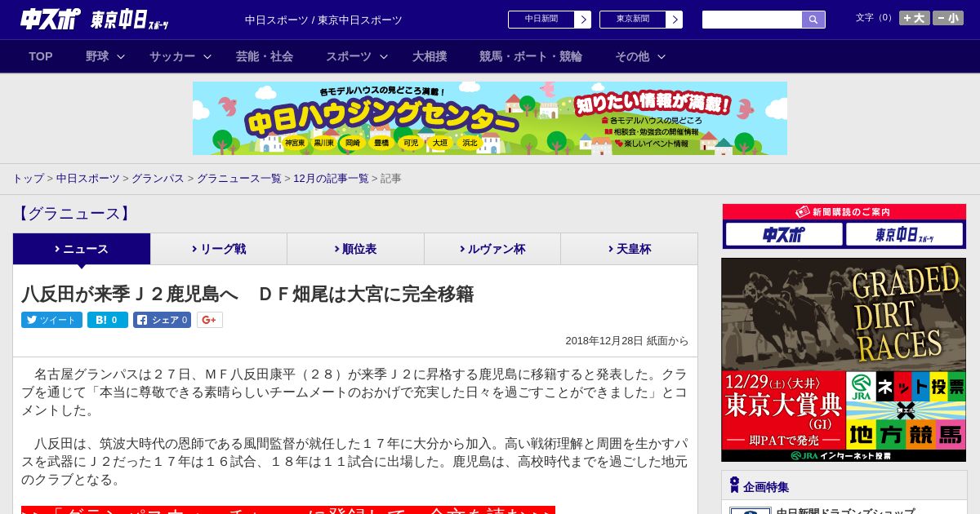
Task: Click 新聞購読のご案内 header in sidebar
Action: 844,211
